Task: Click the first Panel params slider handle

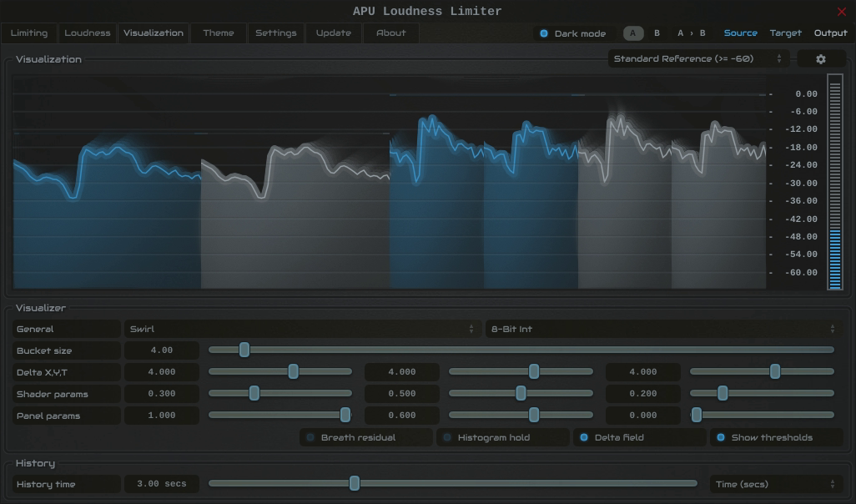Action: coord(345,415)
